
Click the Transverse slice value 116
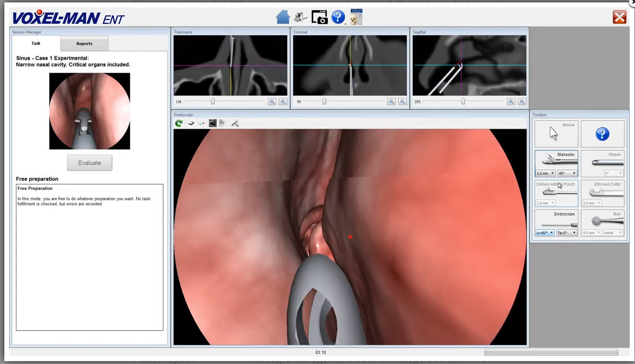(178, 102)
